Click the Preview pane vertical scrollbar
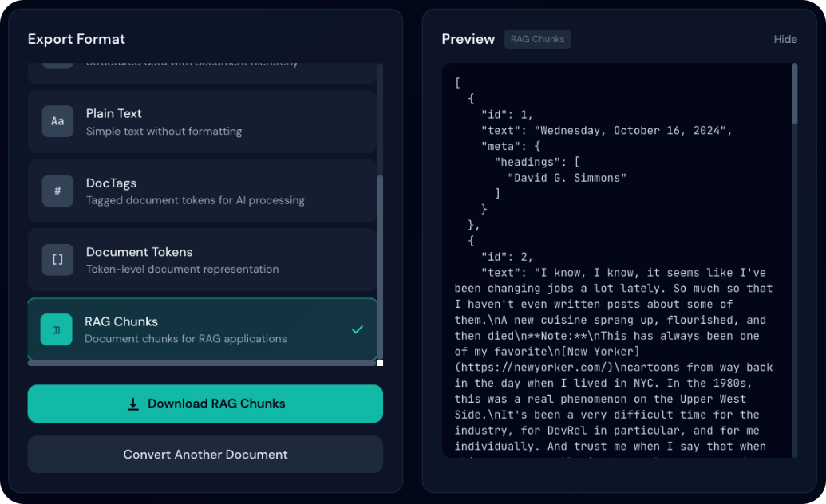 click(794, 94)
